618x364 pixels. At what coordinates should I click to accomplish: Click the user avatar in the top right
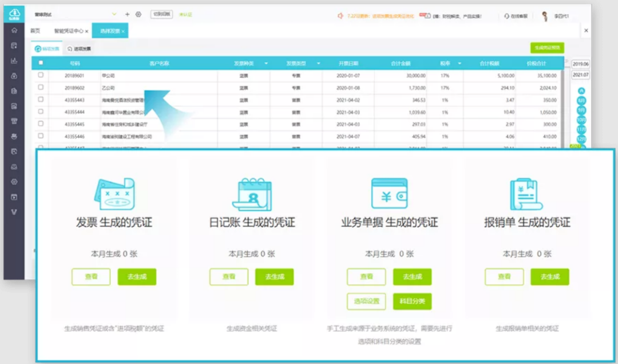tap(545, 16)
